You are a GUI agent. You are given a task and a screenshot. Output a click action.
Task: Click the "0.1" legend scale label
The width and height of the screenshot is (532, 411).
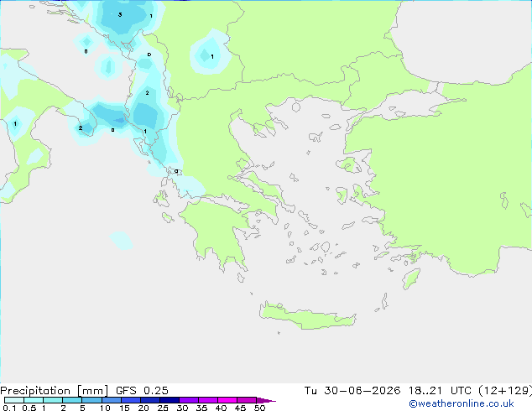(x=9, y=408)
